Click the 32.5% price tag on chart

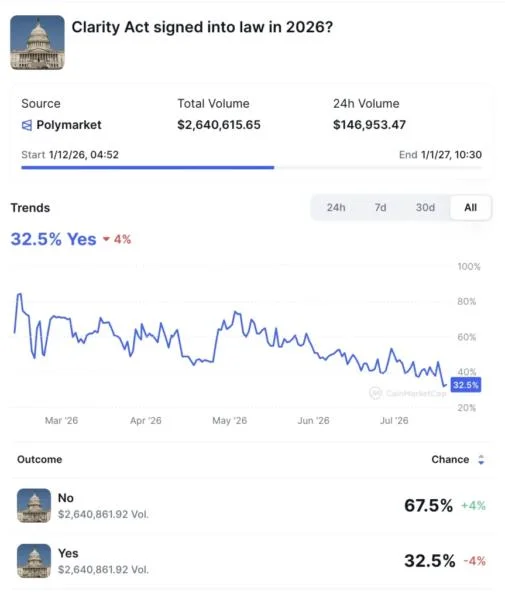(466, 385)
